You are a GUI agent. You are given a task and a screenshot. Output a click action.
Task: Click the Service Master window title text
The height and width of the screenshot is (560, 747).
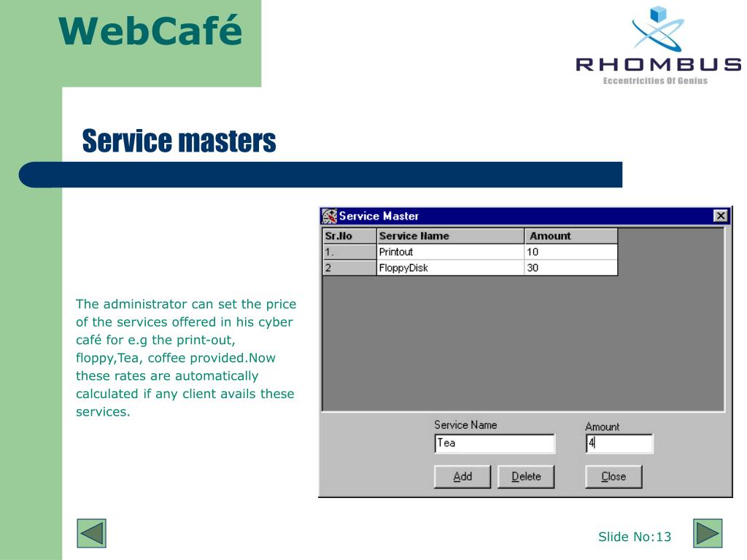pyautogui.click(x=379, y=216)
